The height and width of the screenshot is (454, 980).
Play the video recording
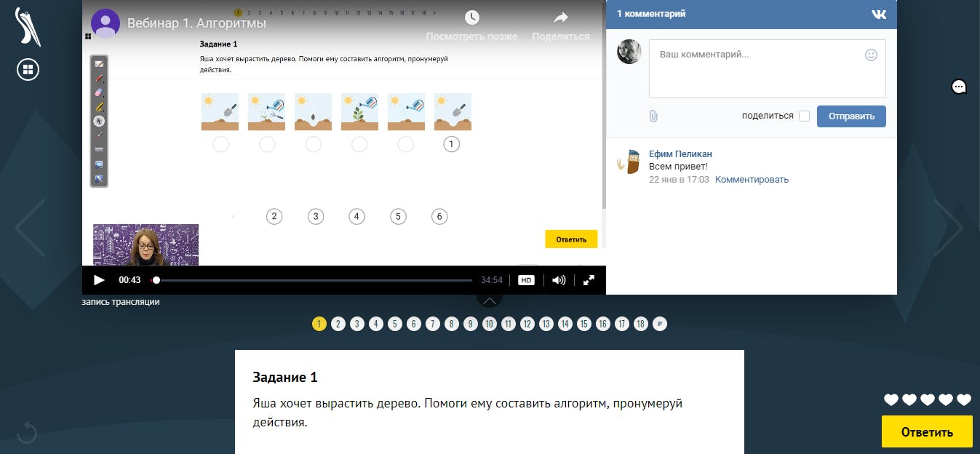tap(100, 280)
